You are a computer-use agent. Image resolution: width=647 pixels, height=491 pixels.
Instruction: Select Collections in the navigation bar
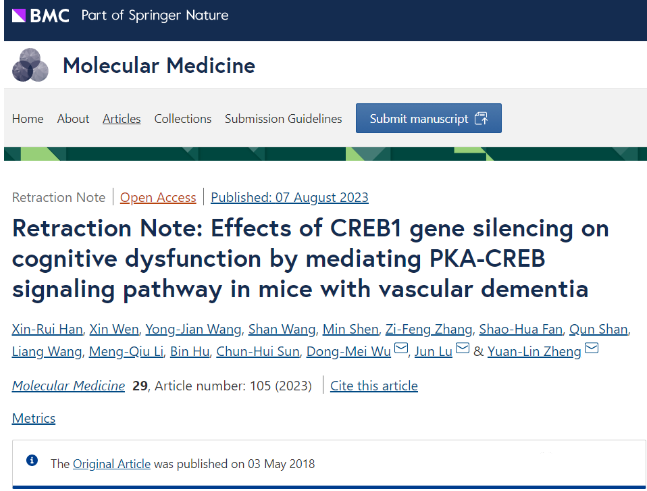click(182, 119)
